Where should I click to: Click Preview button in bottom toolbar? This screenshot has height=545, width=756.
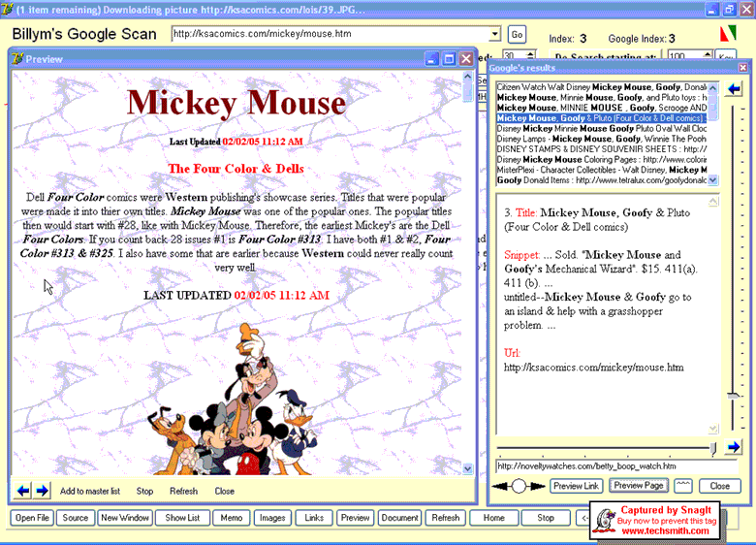[x=356, y=518]
